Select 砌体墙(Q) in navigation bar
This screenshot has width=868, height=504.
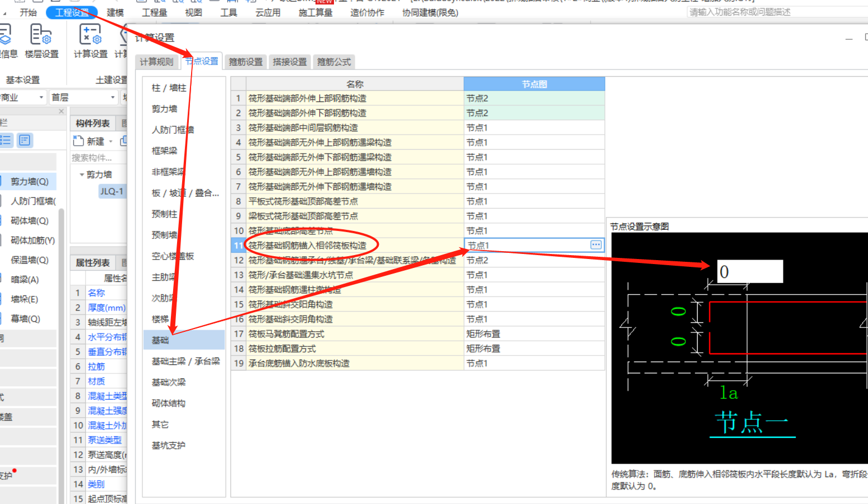(29, 221)
